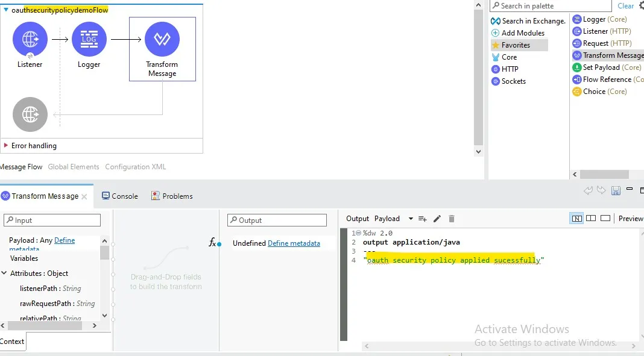Click the pencil edit target icon
Image resolution: width=644 pixels, height=356 pixels.
click(x=437, y=219)
